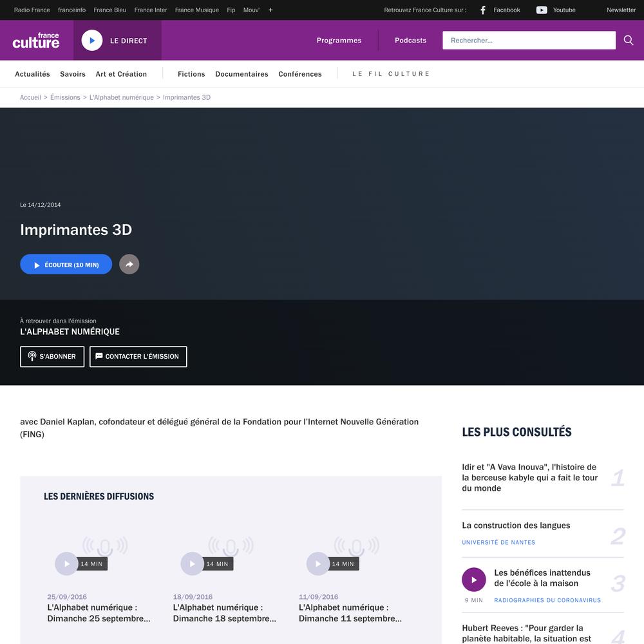644x644 pixels.
Task: Open Le Fil Culture link
Action: (391, 74)
